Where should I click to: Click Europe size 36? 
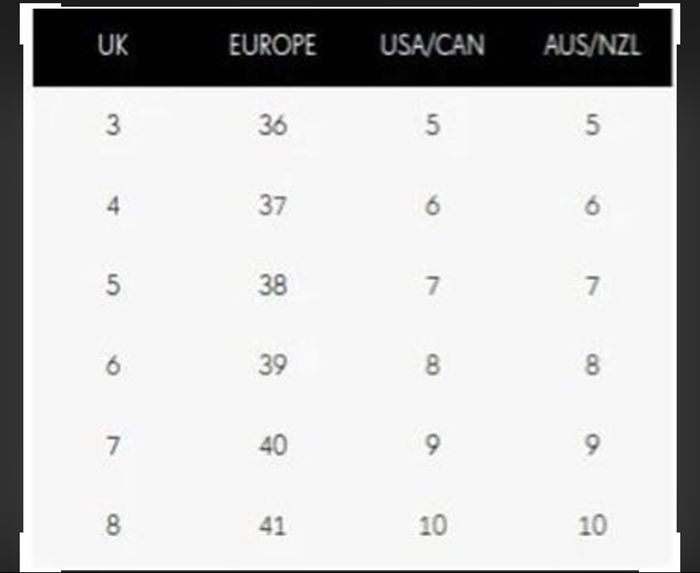272,126
